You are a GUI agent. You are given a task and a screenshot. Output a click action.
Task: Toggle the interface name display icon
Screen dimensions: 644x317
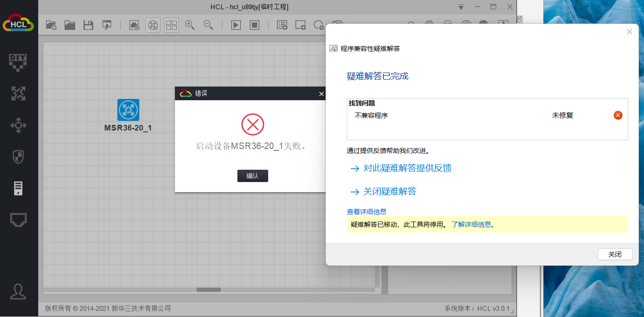135,25
